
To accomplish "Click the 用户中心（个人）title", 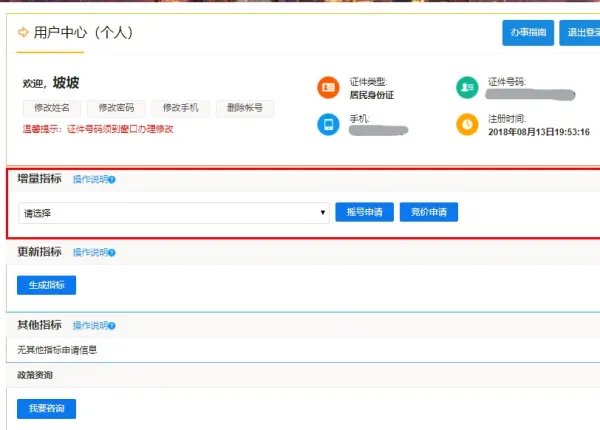I will point(83,33).
